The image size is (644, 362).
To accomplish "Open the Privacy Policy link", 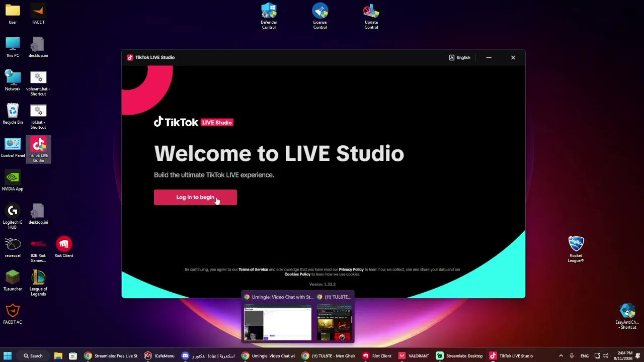I will 351,269.
